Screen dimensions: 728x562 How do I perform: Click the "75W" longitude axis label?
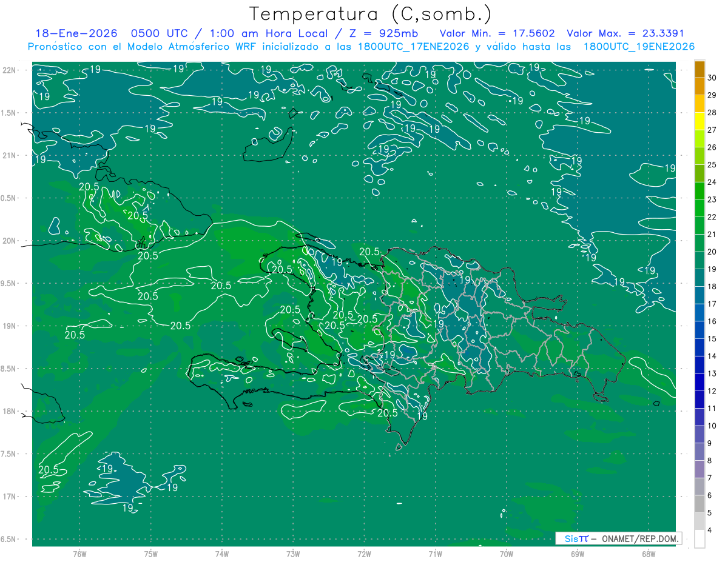click(x=151, y=554)
